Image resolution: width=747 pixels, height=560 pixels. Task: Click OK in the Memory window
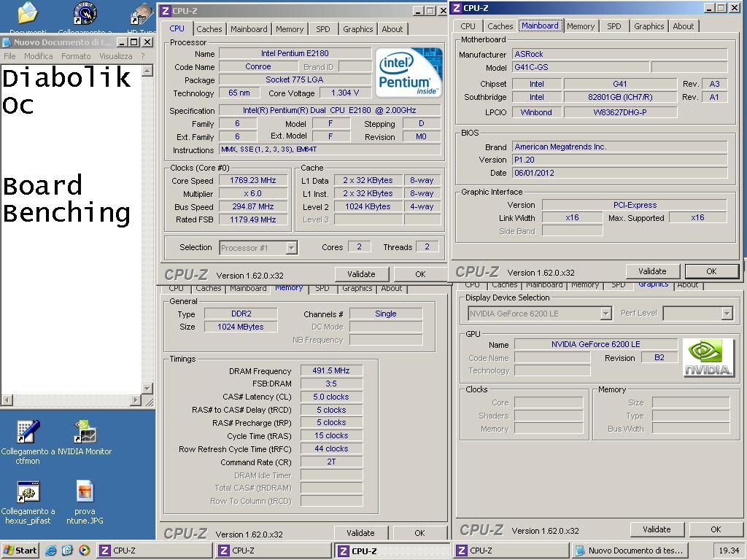pos(419,533)
